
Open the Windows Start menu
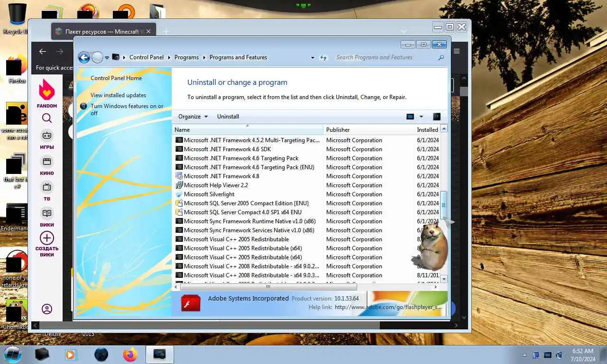click(12, 354)
